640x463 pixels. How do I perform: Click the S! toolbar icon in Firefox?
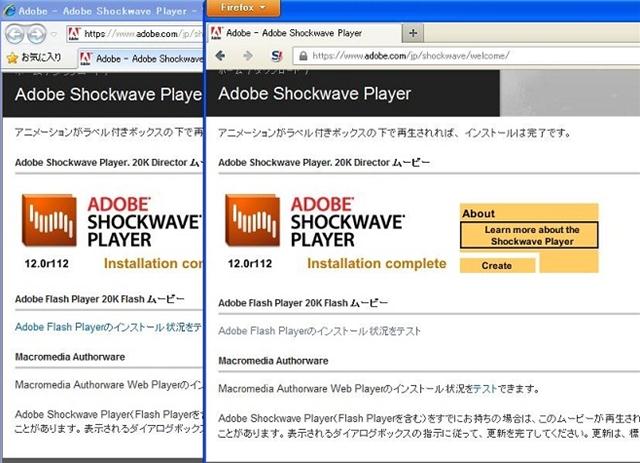click(277, 56)
